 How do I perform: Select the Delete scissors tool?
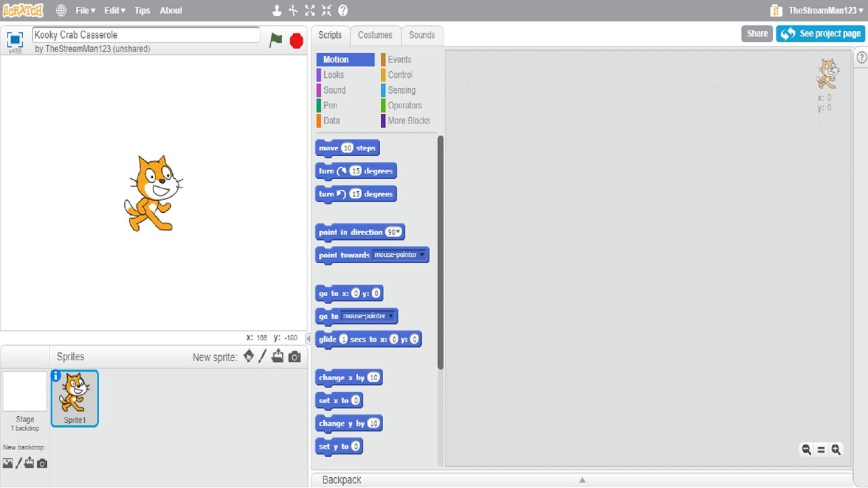pyautogui.click(x=293, y=10)
